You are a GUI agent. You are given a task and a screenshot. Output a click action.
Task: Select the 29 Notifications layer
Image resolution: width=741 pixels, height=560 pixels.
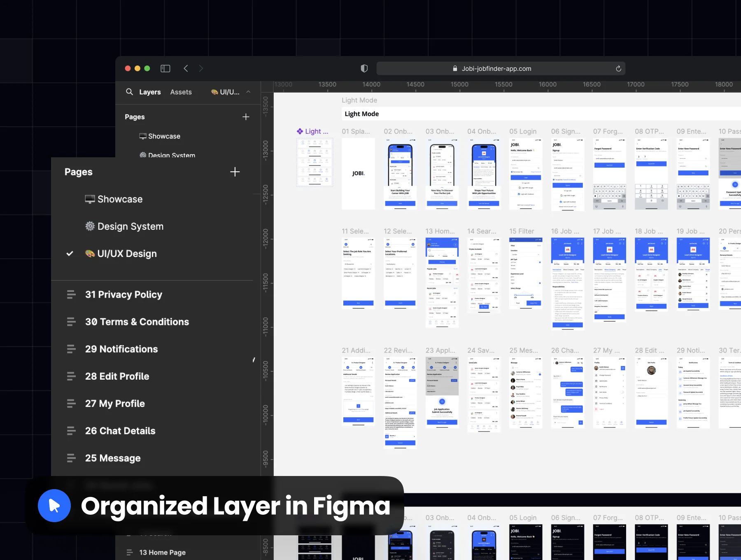tap(121, 349)
